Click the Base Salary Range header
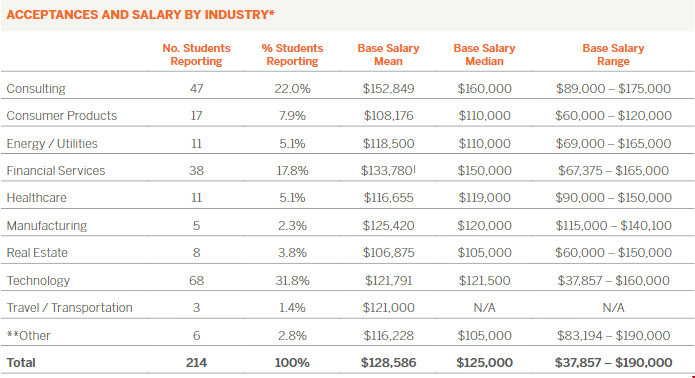The width and height of the screenshot is (695, 378). (x=613, y=55)
